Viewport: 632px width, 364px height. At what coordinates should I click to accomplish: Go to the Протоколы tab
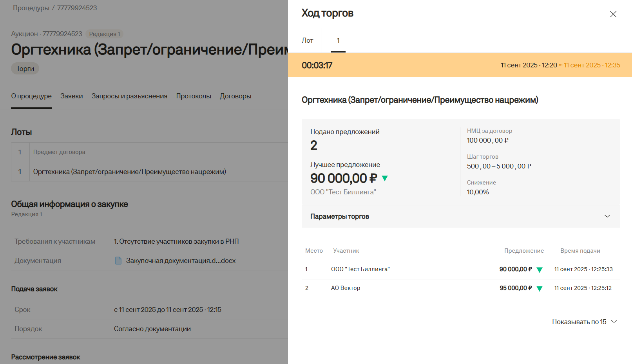[194, 96]
